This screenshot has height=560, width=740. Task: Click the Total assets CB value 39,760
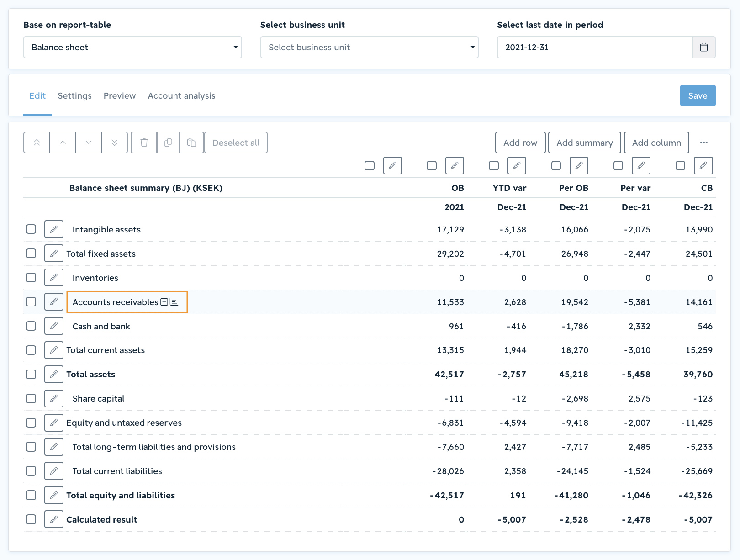click(698, 374)
